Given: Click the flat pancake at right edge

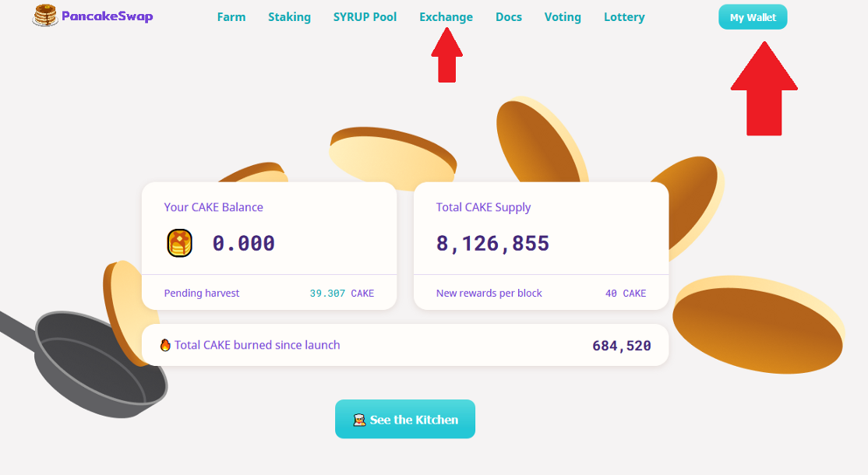Looking at the screenshot, I should pyautogui.click(x=758, y=325).
